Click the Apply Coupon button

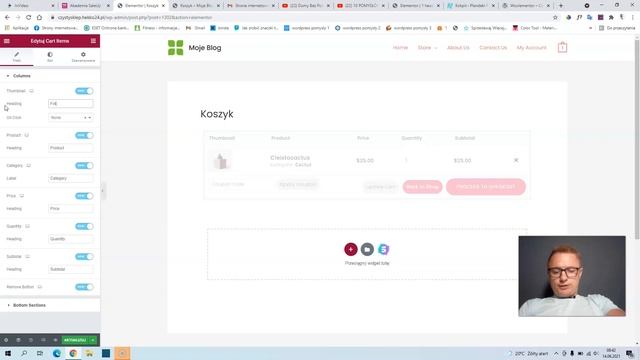[298, 184]
